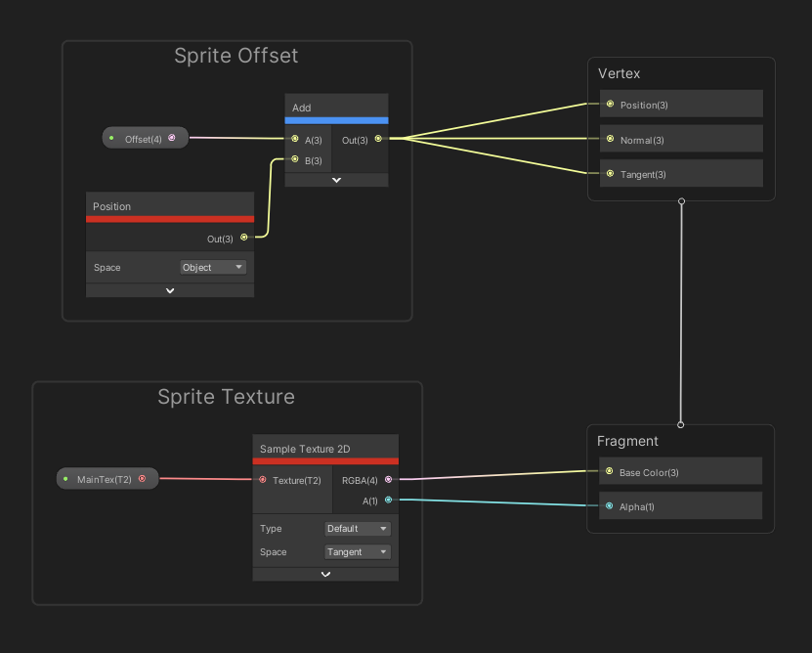Select the Offset(4) property pill
The height and width of the screenshot is (653, 812).
click(145, 138)
